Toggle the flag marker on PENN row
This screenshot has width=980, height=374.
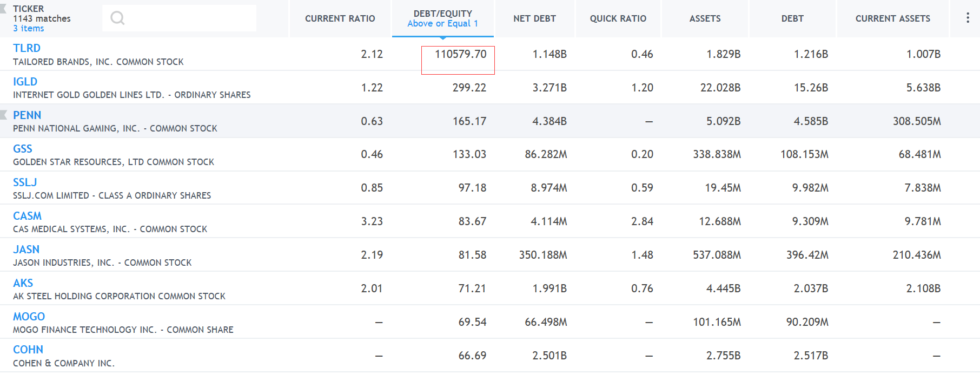(x=4, y=115)
